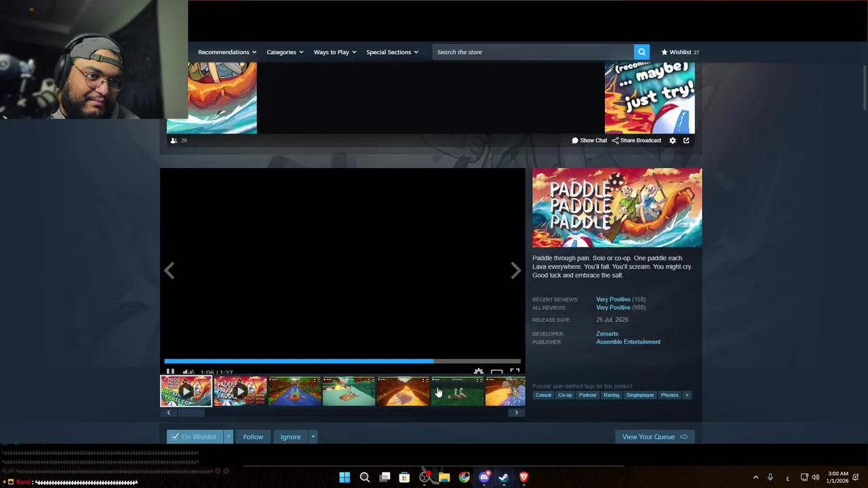Click the page vertical scrollbar
The height and width of the screenshot is (488, 868).
(x=865, y=87)
